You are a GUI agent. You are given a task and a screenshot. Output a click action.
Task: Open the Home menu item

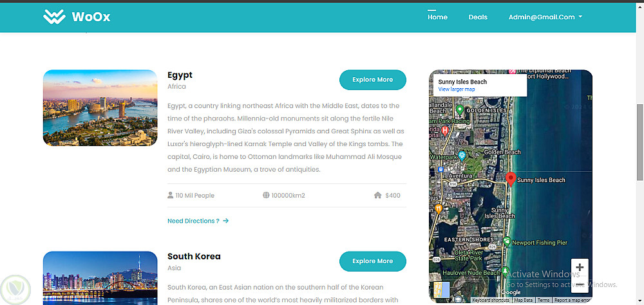(x=437, y=17)
